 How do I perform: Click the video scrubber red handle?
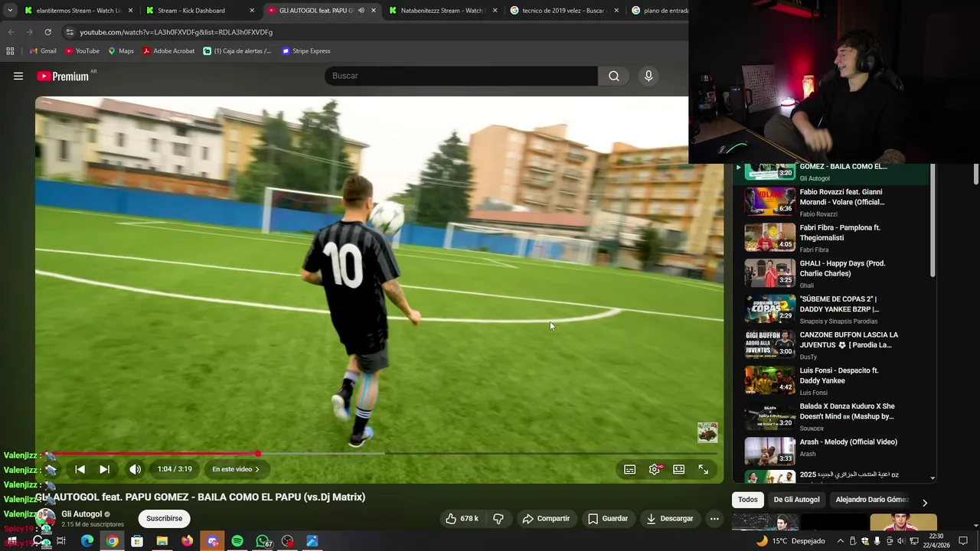click(258, 454)
